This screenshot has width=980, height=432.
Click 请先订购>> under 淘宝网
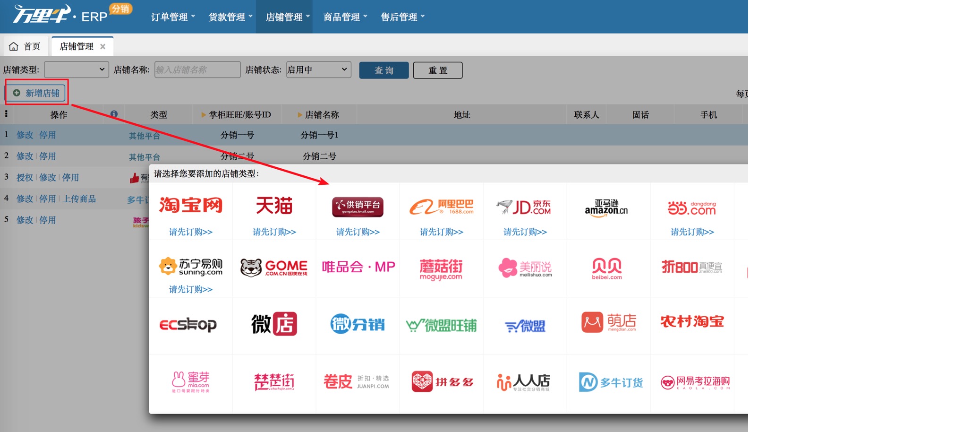[191, 232]
